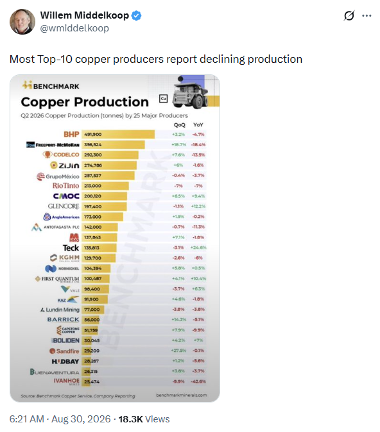Click the CMOC logo in the chart
This screenshot has width=380, height=432.
coord(66,196)
